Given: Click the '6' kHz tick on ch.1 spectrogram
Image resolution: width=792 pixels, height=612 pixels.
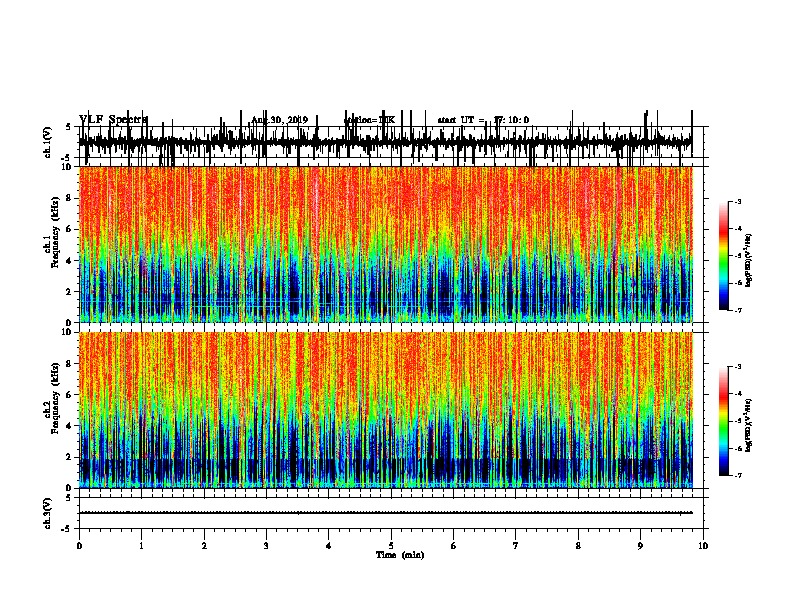Looking at the screenshot, I should pos(69,229).
